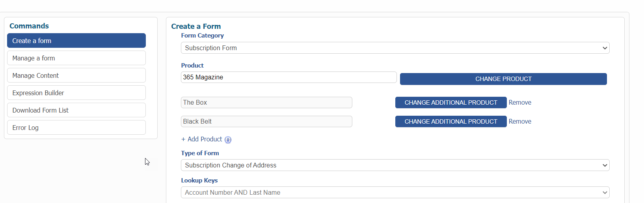Open the Lookup Keys dropdown
The height and width of the screenshot is (203, 644).
pos(395,192)
